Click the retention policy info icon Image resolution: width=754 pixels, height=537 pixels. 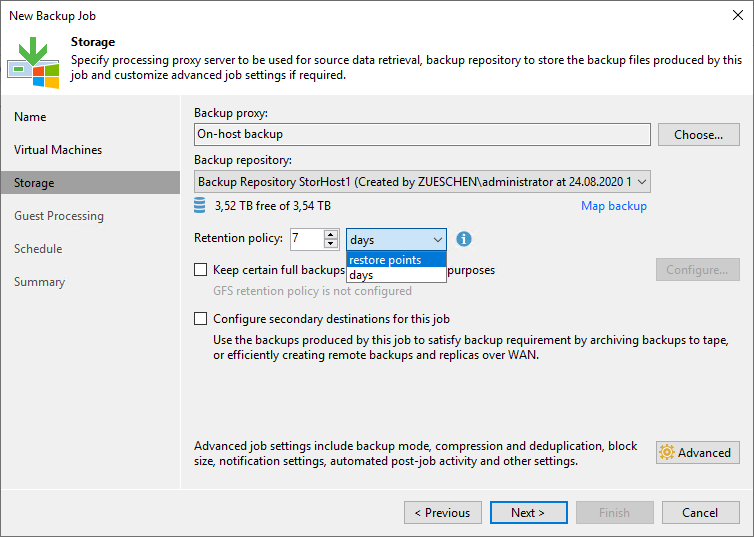coord(464,239)
